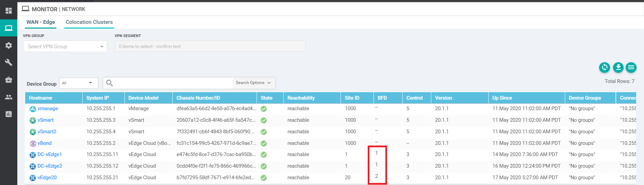
Task: Open the DC-vEdge1 device link
Action: click(50, 154)
